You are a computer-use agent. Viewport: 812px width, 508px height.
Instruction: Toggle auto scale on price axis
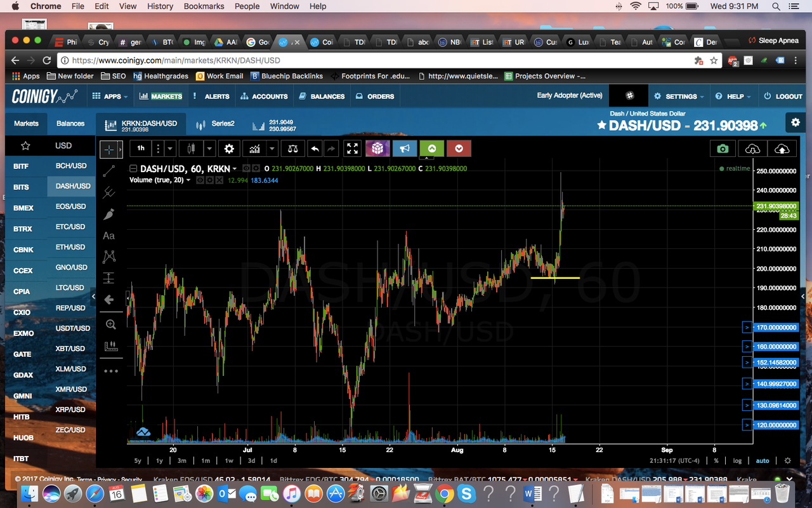click(x=763, y=460)
